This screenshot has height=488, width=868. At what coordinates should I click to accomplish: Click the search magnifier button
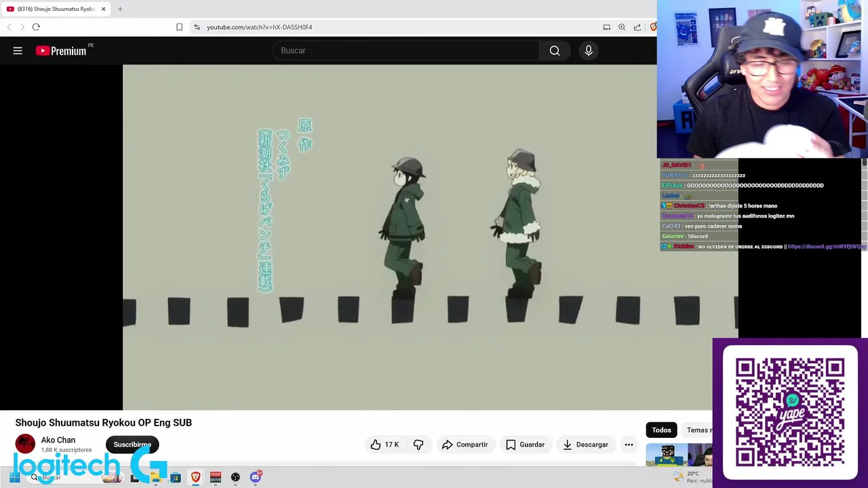[555, 51]
